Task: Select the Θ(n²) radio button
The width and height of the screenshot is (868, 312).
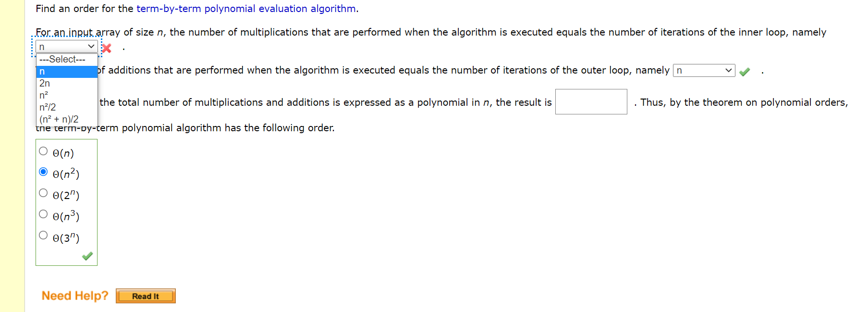Action: point(43,171)
